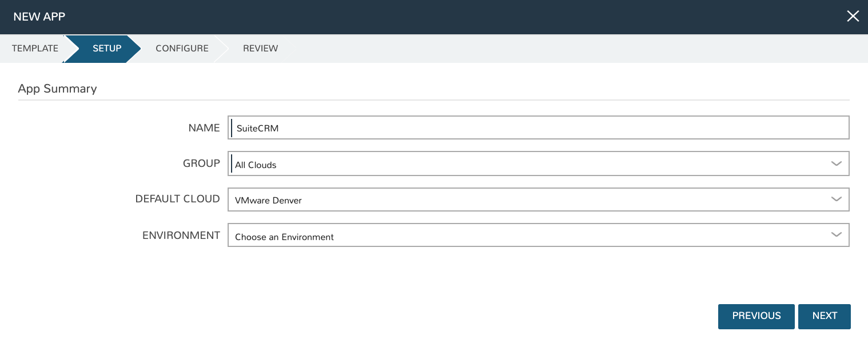Go to the Template step tab

pos(35,49)
